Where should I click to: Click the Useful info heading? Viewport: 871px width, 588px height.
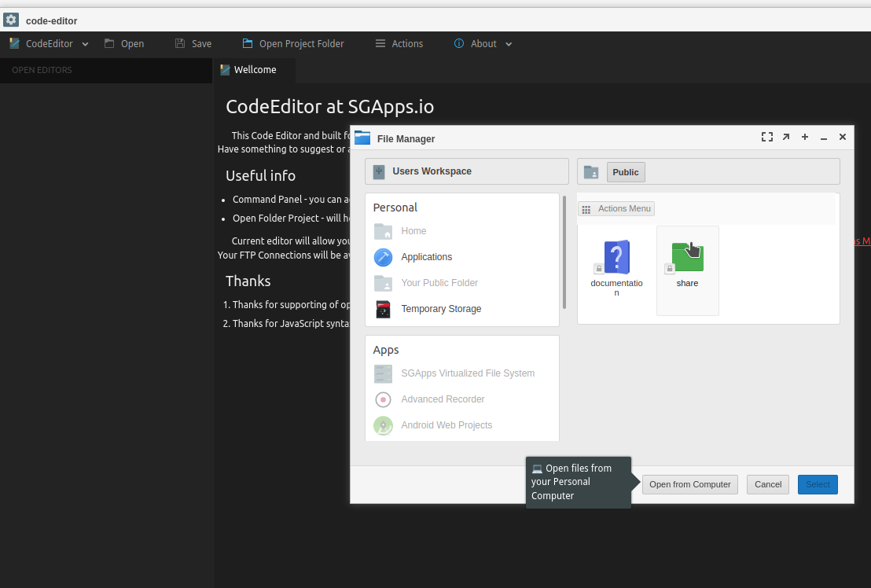point(260,176)
